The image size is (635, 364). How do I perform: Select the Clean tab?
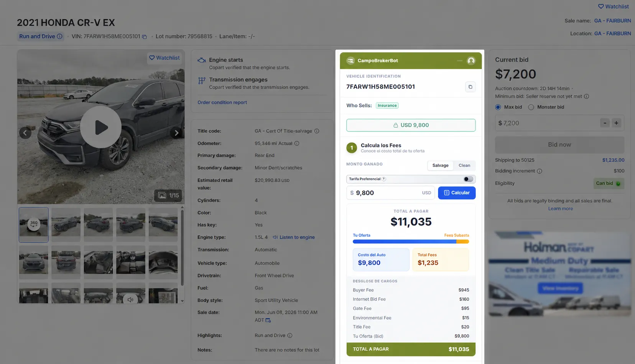tap(464, 166)
